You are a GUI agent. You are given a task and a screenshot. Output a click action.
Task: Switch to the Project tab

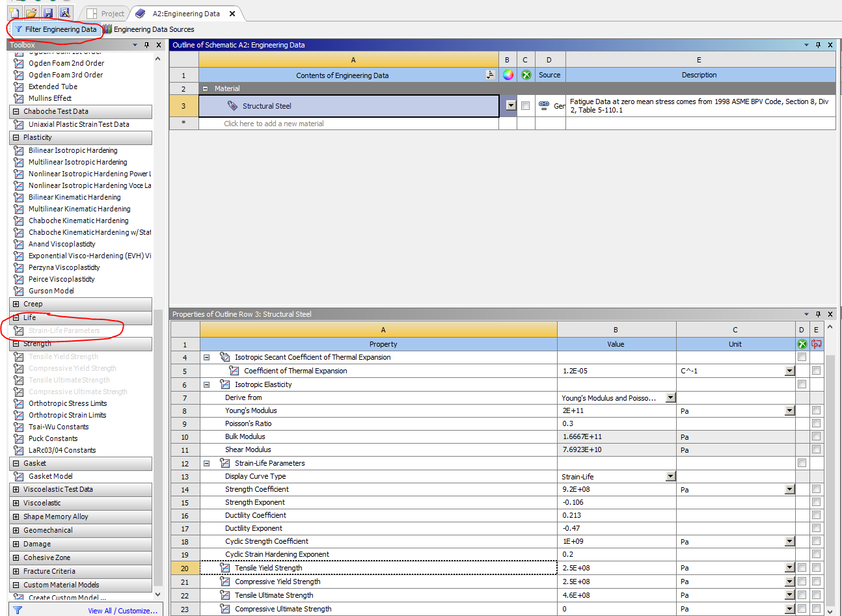[105, 14]
